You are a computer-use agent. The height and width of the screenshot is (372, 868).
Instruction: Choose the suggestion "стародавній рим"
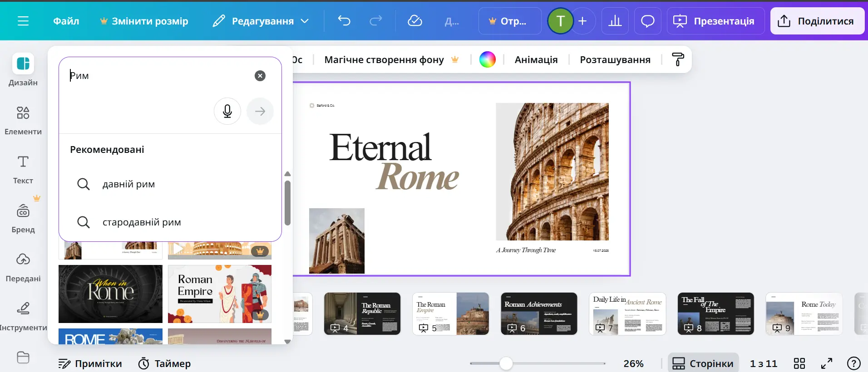[x=141, y=222]
